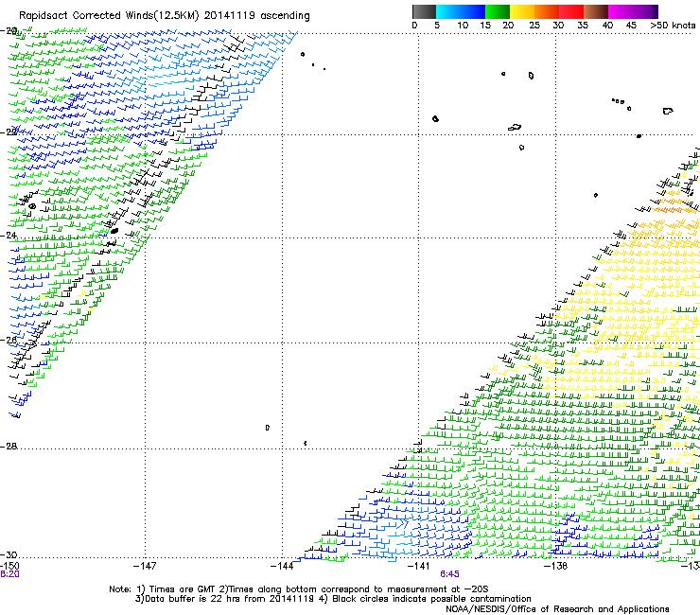
Task: Click the purple '6:20' pass time label
Action: pos(9,574)
